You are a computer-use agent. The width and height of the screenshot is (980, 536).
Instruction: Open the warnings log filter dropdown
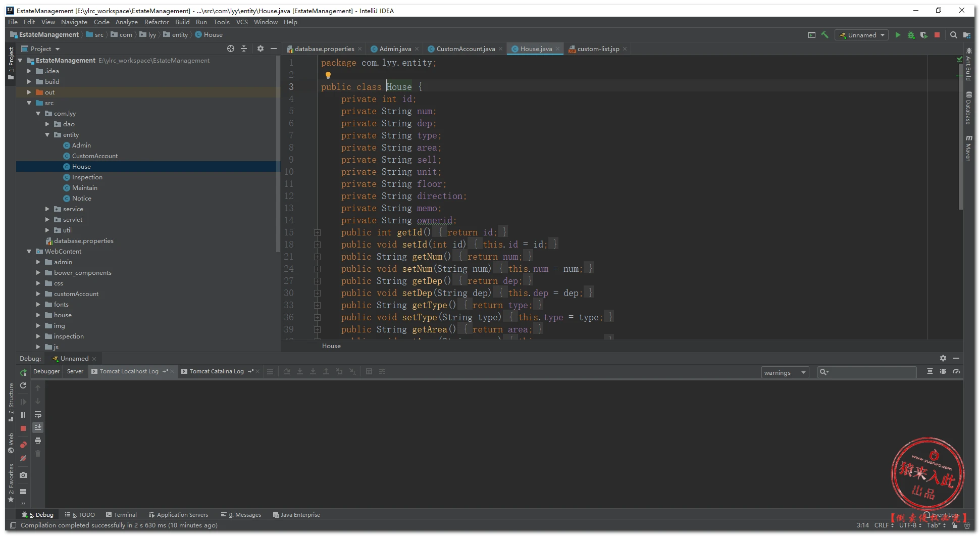(785, 373)
